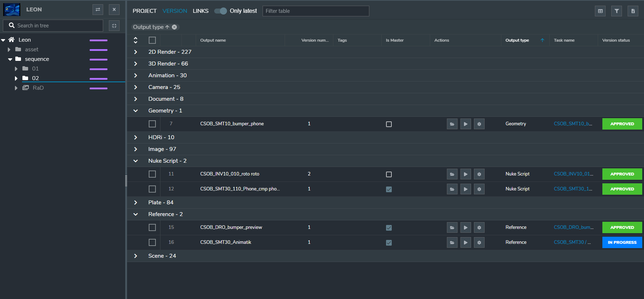Click the Output type ascending sort arrow
This screenshot has height=299, width=644.
pyautogui.click(x=542, y=40)
